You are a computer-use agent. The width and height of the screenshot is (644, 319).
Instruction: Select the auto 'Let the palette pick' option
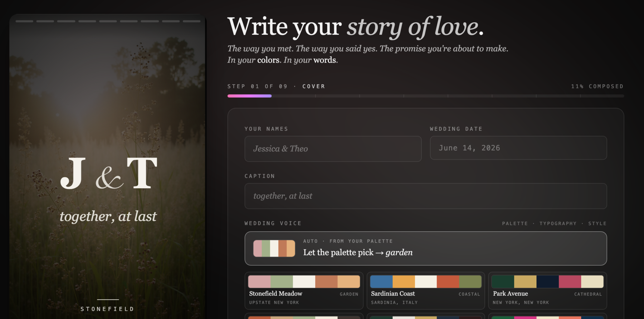425,248
